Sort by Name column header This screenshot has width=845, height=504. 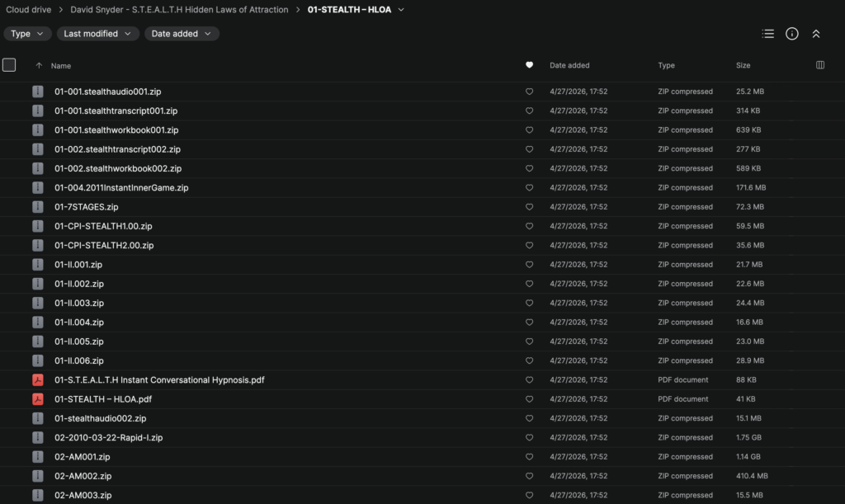(61, 66)
